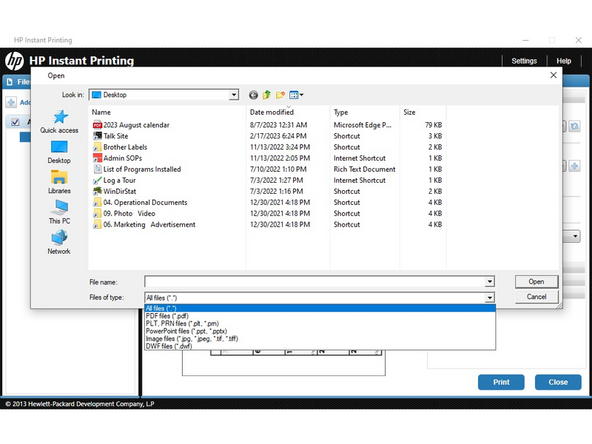592x444 pixels.
Task: Click the 79 KB size cell
Action: tap(433, 125)
